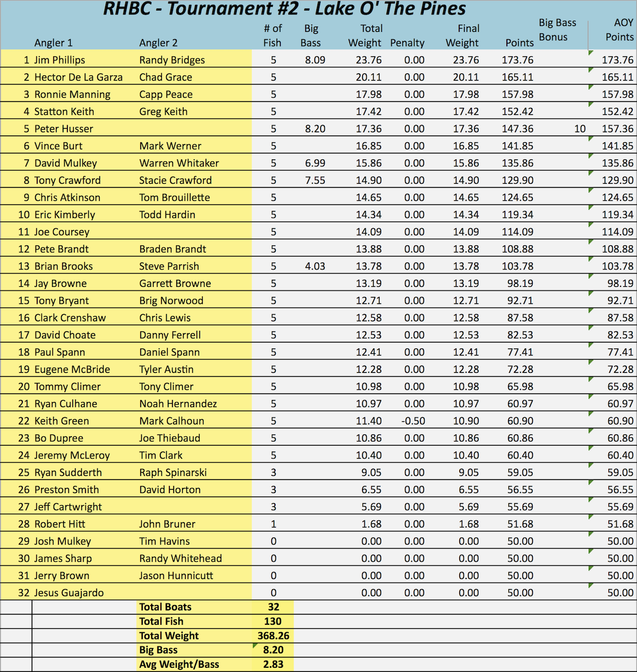Image resolution: width=637 pixels, height=672 pixels.
Task: Click green triangle indicator in Big Bass summary cell
Action: pyautogui.click(x=255, y=646)
